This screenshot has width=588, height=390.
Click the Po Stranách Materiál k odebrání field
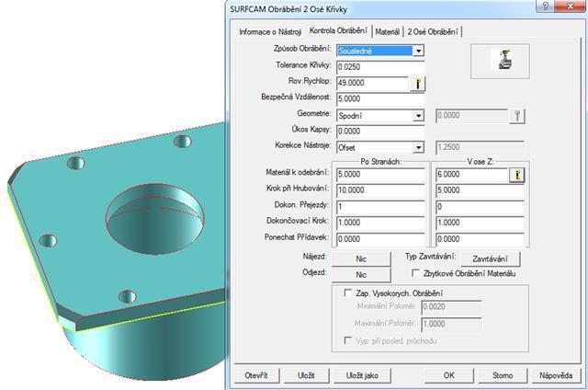pyautogui.click(x=380, y=174)
